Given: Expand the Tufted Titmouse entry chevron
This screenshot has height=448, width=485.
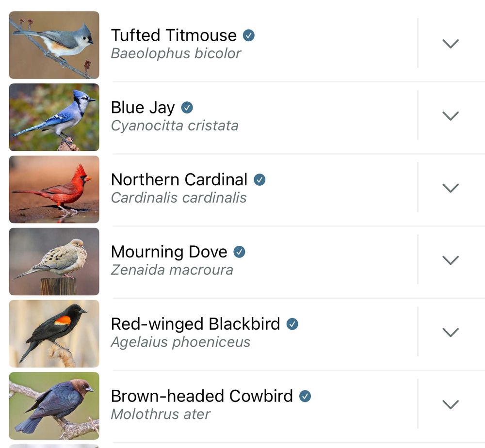Looking at the screenshot, I should point(451,44).
